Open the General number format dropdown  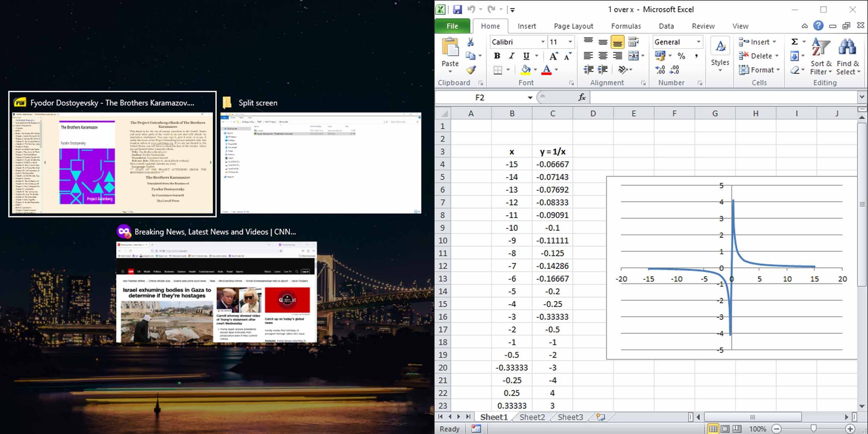coord(698,42)
